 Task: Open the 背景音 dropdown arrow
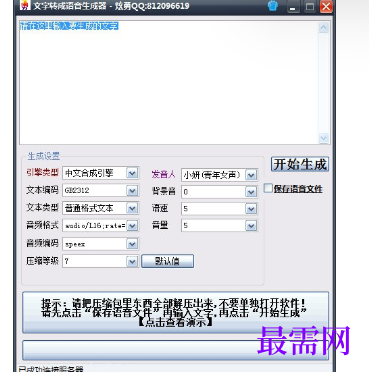(x=251, y=192)
